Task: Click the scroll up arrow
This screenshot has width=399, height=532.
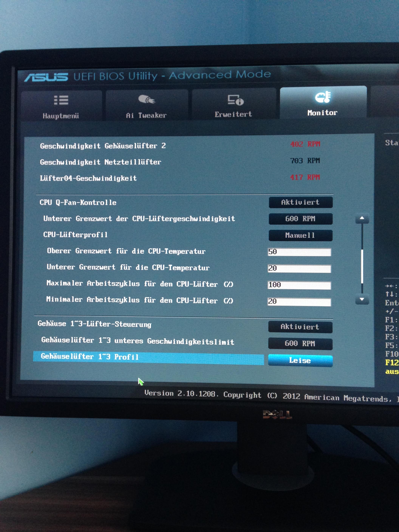Action: coord(362,218)
